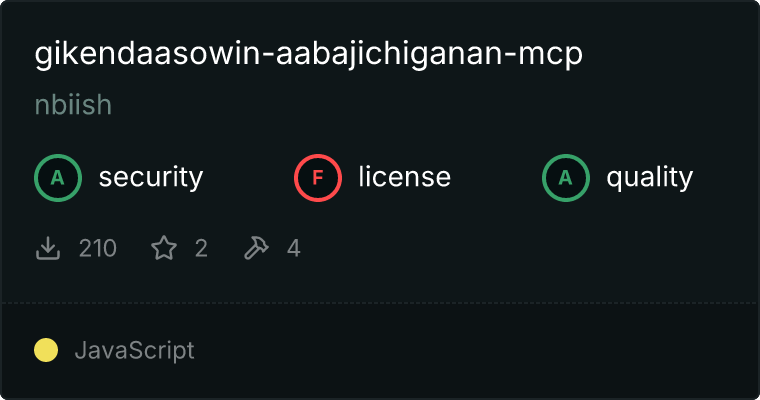Image resolution: width=760 pixels, height=400 pixels.
Task: Click the star count of 2
Action: [x=201, y=248]
